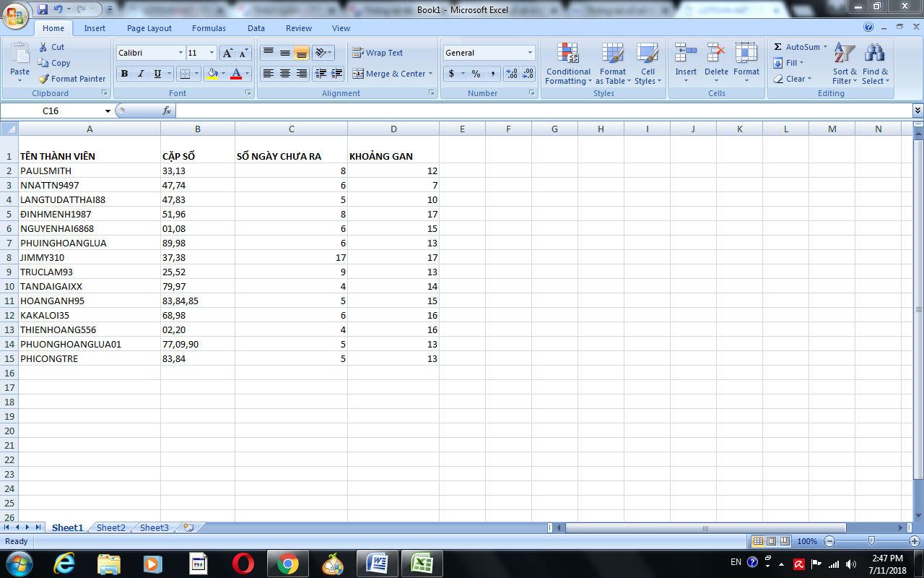
Task: Click the Merge & Center icon
Action: tap(358, 74)
